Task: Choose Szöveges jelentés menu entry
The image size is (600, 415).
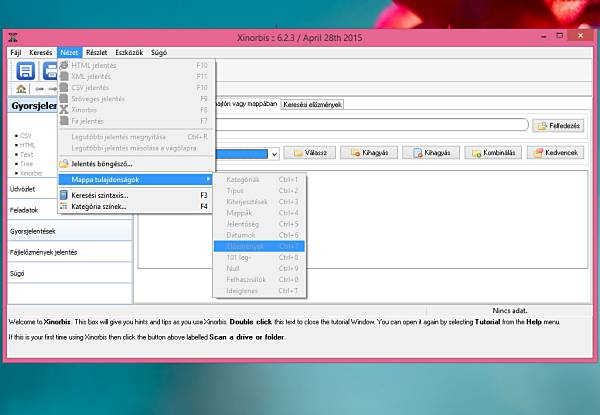Action: click(x=135, y=99)
